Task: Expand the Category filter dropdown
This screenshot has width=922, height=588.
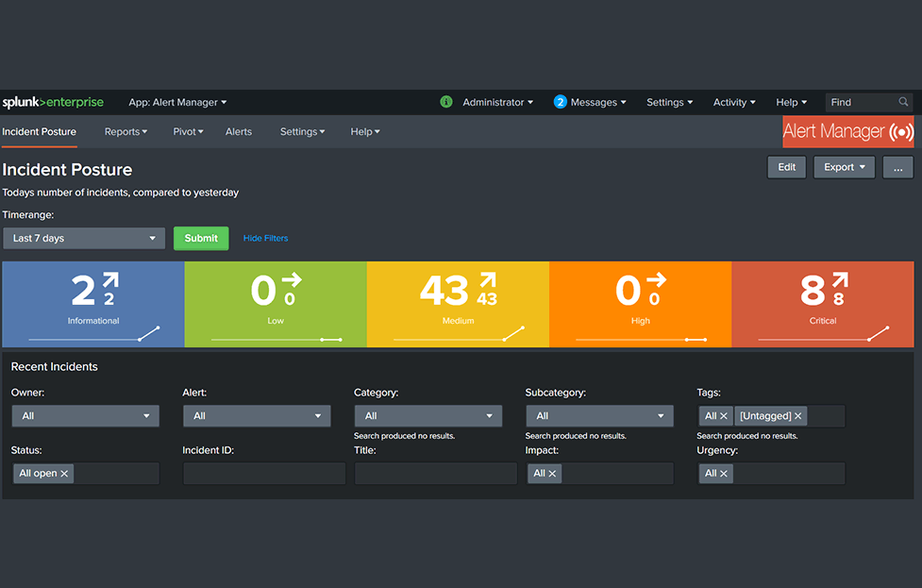Action: 428,415
